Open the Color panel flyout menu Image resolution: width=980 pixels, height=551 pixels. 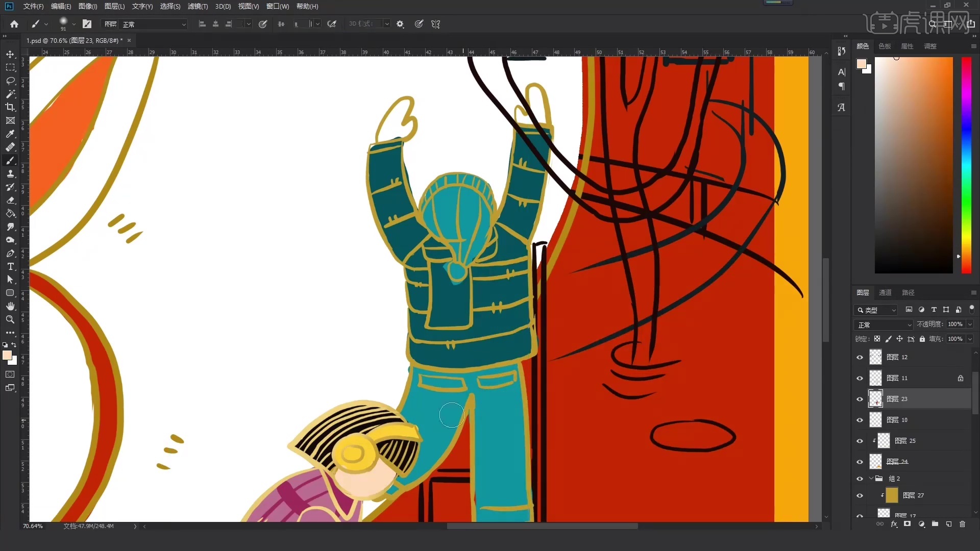click(x=974, y=46)
